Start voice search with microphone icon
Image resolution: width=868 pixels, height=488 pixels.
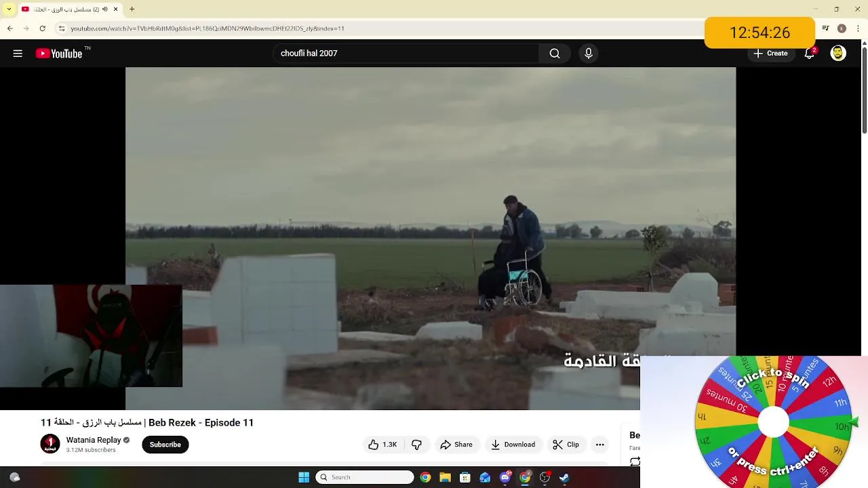coord(589,54)
